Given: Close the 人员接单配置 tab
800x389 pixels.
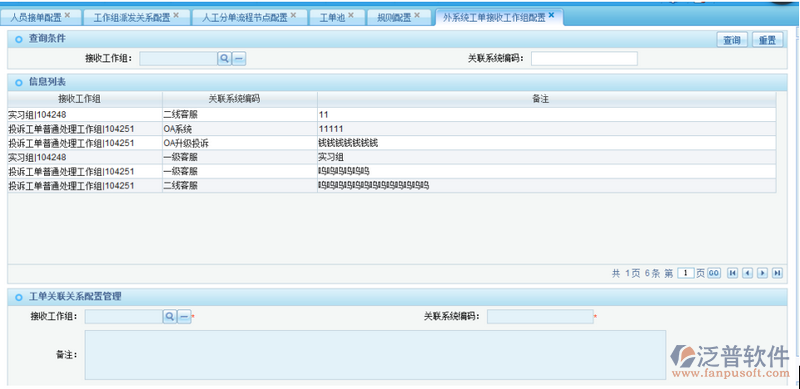Looking at the screenshot, I should tap(67, 15).
